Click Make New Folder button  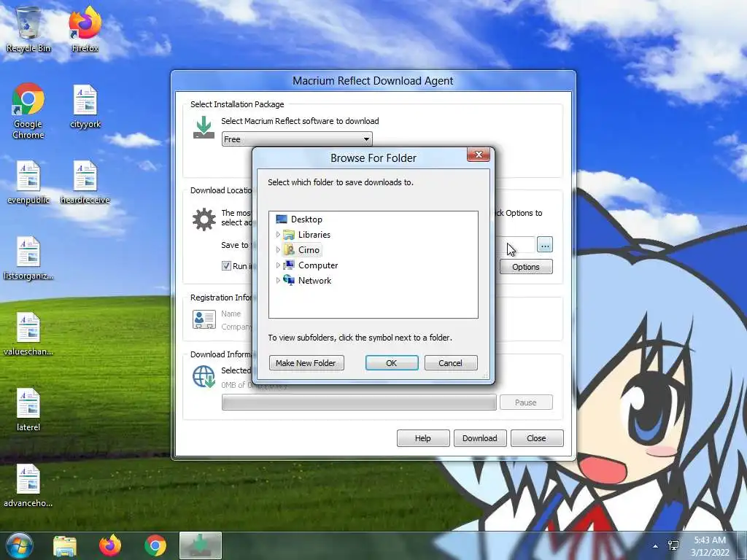click(x=306, y=363)
